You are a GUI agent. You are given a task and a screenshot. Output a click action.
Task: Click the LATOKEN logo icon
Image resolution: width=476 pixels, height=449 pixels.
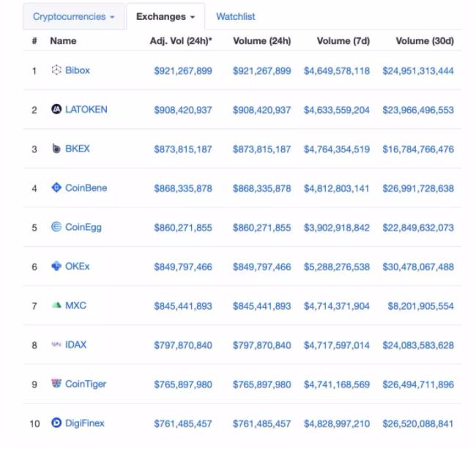[x=56, y=109]
